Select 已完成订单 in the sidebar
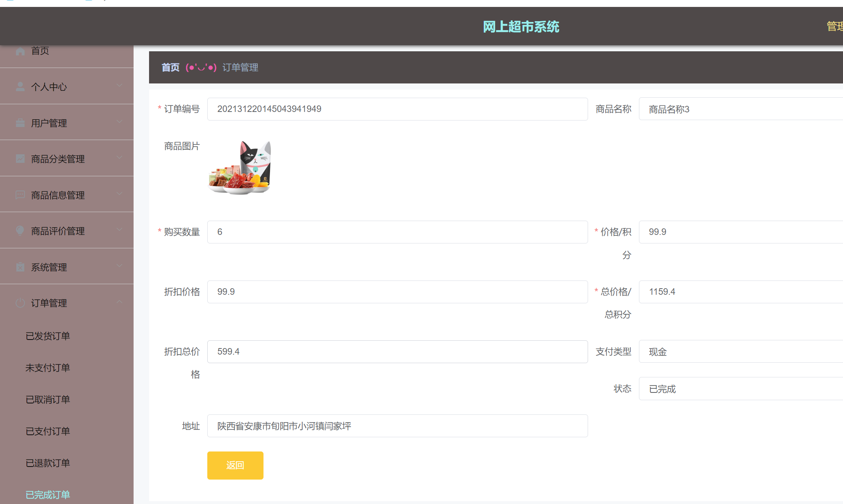Viewport: 843px width, 504px height. click(48, 494)
